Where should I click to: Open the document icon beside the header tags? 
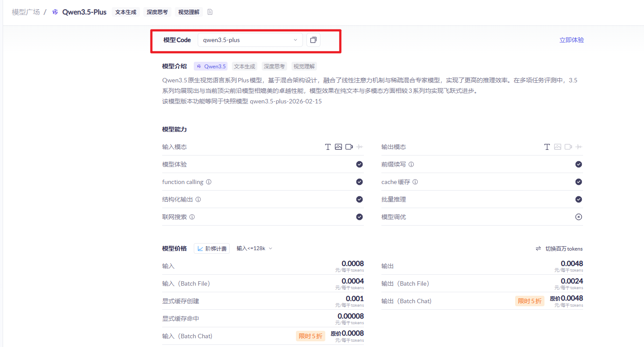coord(210,12)
